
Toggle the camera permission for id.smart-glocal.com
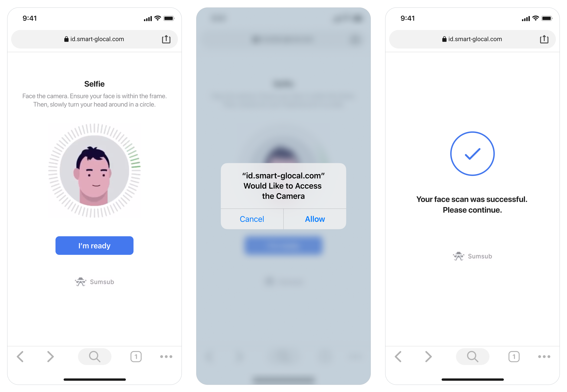click(315, 219)
